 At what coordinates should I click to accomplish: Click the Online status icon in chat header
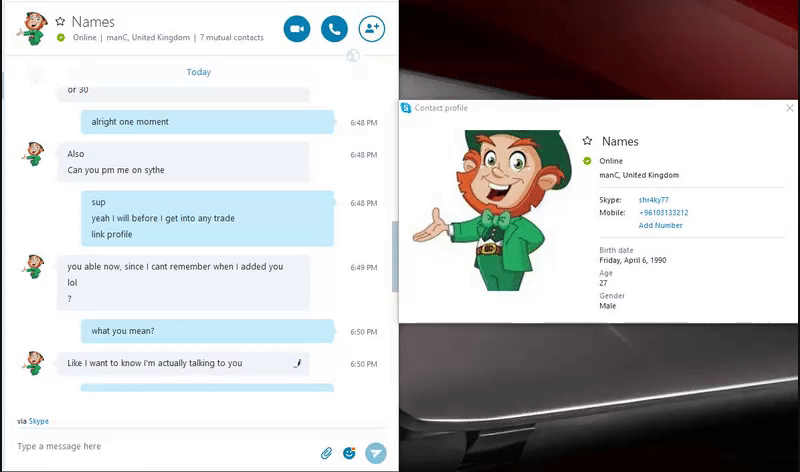point(61,37)
